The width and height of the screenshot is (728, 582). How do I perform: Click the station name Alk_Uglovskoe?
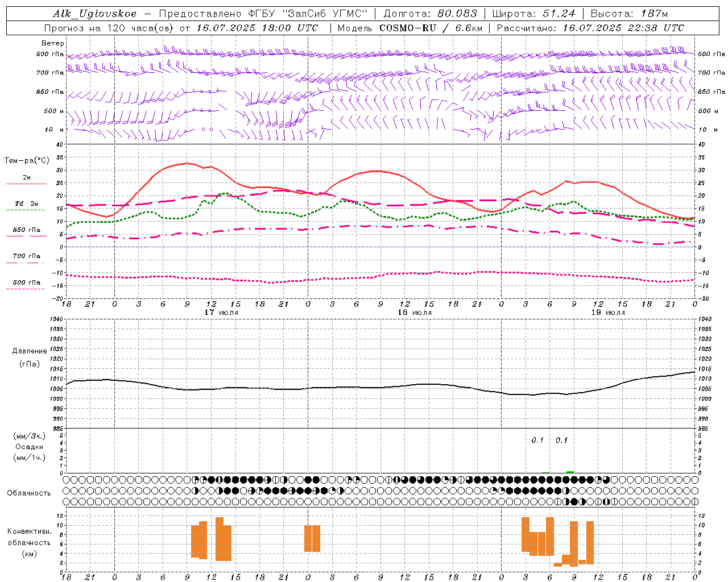95,14
